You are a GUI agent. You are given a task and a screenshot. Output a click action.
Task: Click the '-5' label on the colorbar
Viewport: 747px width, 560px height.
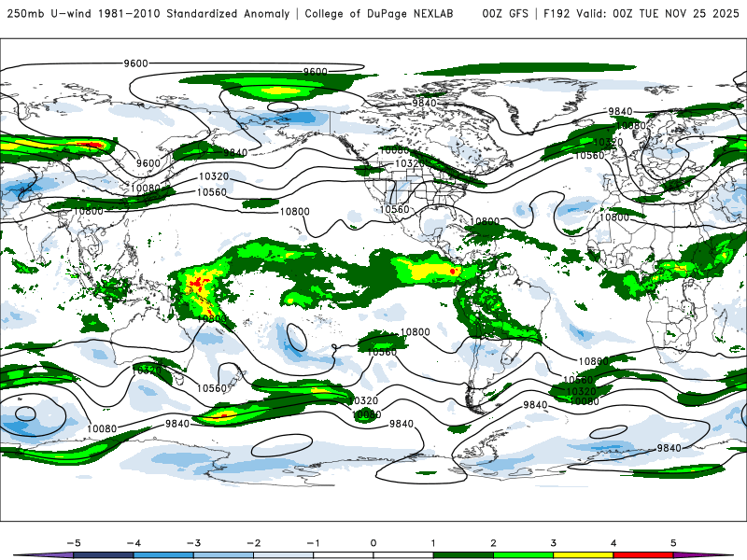click(74, 543)
